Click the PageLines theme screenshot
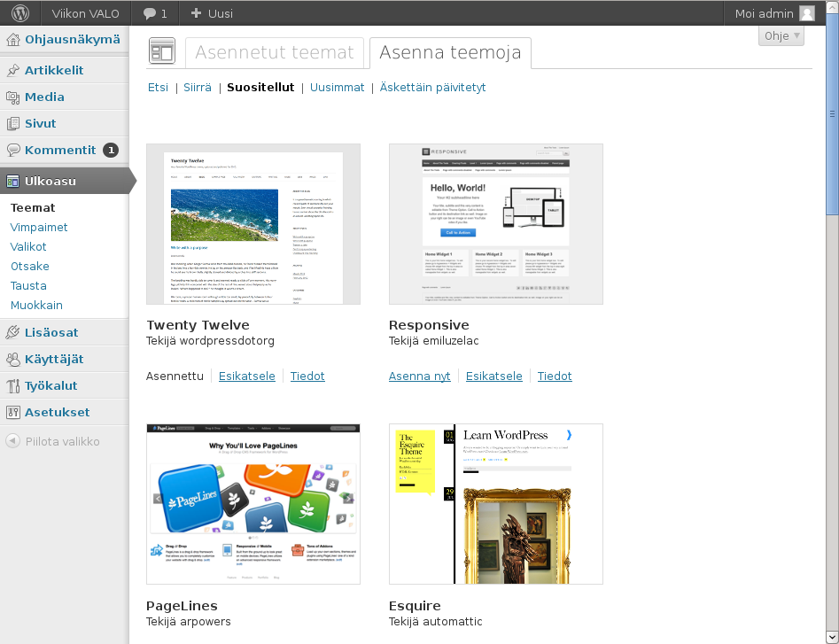The image size is (839, 644). click(x=253, y=504)
